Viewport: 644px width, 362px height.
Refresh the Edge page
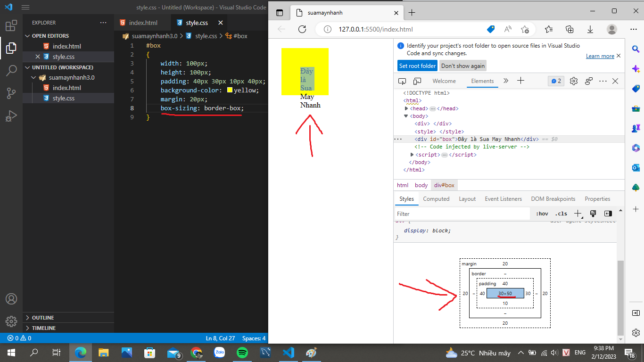tap(302, 29)
